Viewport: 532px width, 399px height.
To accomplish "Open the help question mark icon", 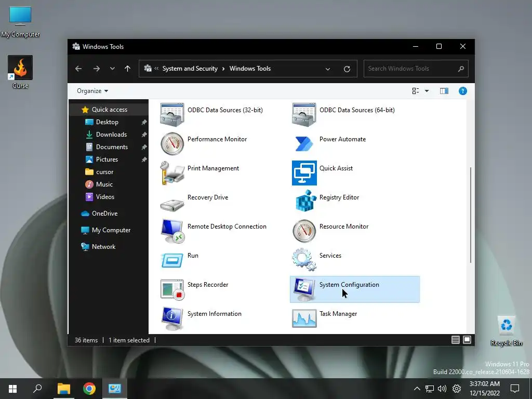I will [463, 91].
